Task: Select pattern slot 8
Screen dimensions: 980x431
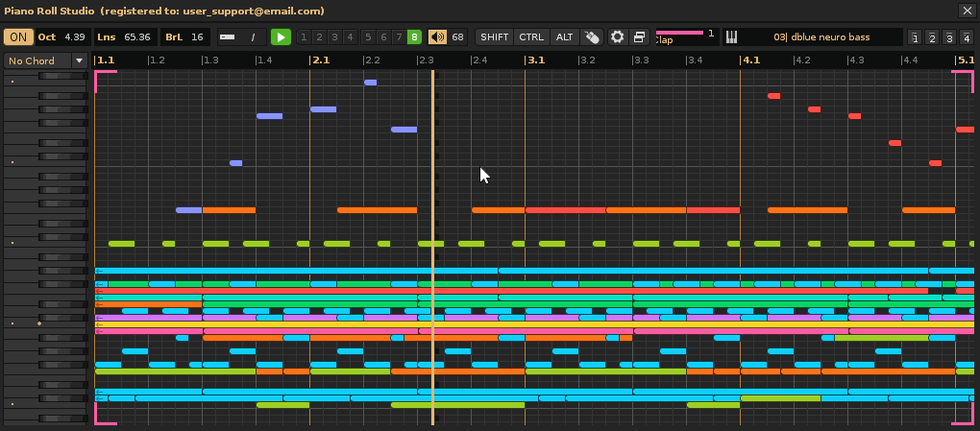Action: pos(414,37)
